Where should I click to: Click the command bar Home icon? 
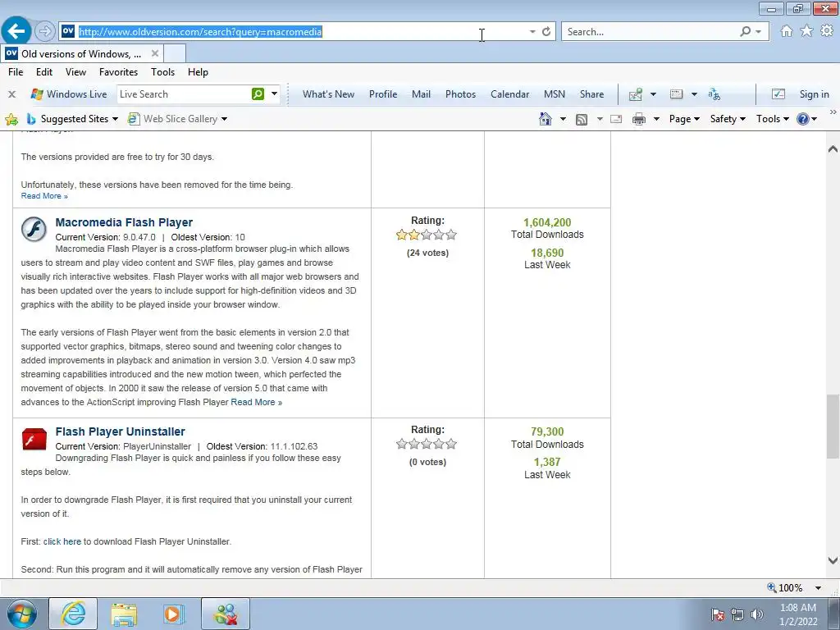pos(546,119)
